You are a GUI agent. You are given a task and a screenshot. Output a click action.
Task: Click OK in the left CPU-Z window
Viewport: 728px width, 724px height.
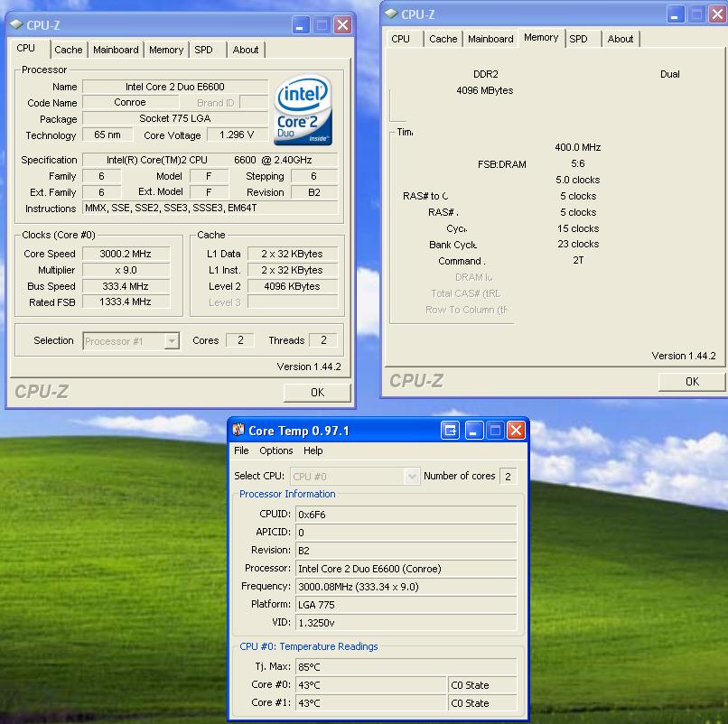tap(318, 393)
